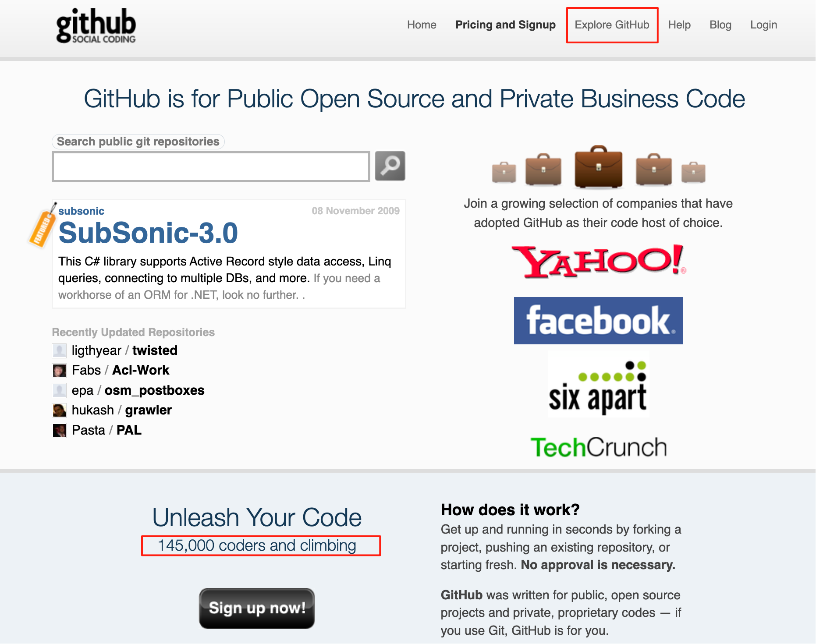Screen dimensions: 816x644
Task: Click the Fabs user avatar thumbnail
Action: tap(59, 371)
